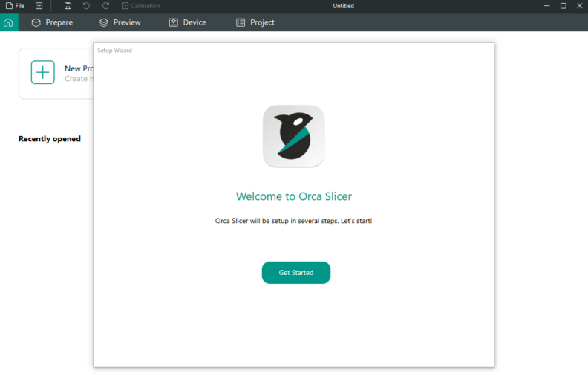This screenshot has width=588, height=391.
Task: Click the undo arrow icon
Action: click(87, 6)
